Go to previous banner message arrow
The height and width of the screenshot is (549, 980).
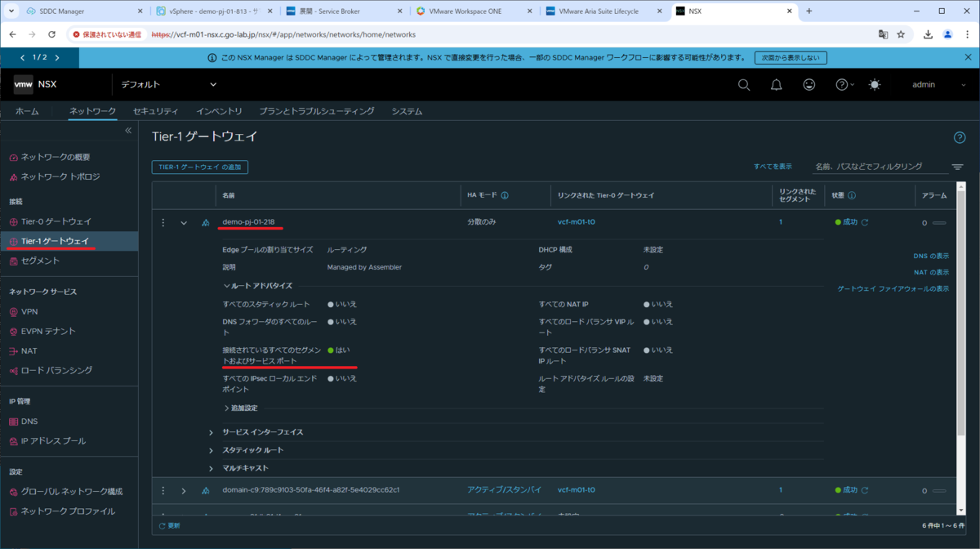point(23,58)
